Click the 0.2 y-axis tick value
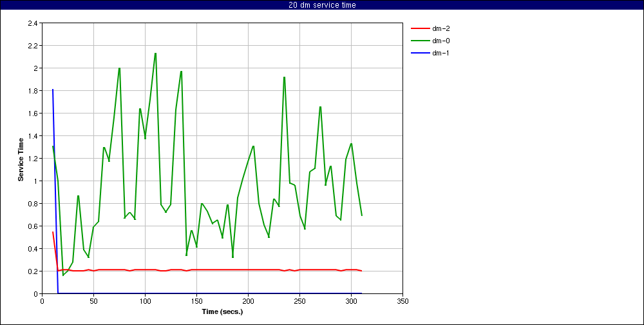 pos(33,271)
